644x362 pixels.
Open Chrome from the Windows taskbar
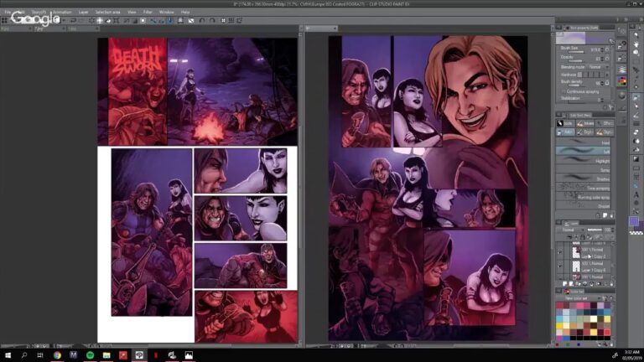[57, 355]
